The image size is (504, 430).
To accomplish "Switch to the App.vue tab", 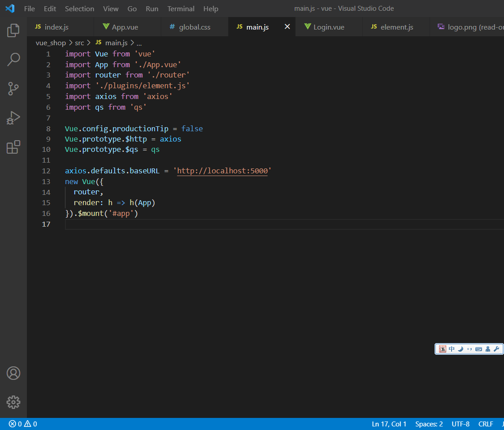I will pyautogui.click(x=128, y=27).
